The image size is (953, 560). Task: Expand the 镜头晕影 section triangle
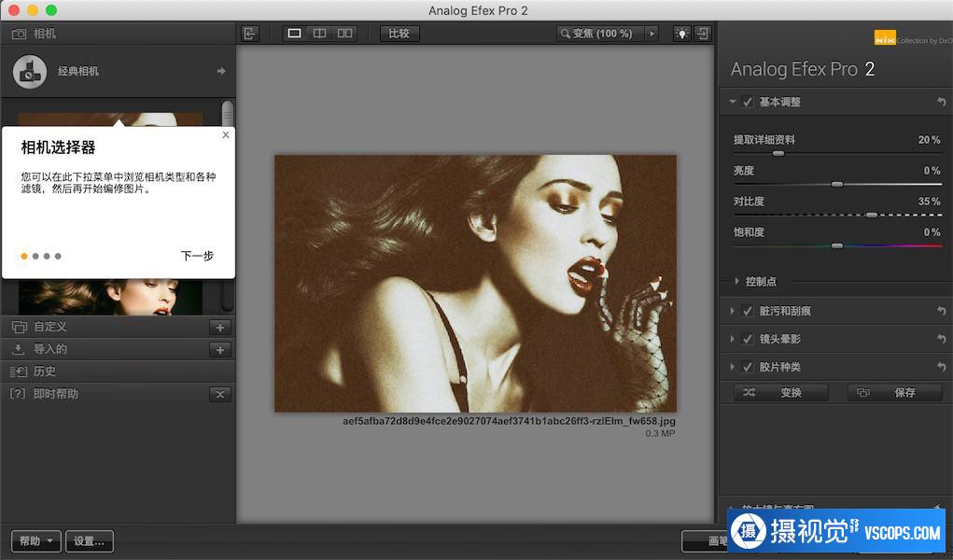coord(733,339)
